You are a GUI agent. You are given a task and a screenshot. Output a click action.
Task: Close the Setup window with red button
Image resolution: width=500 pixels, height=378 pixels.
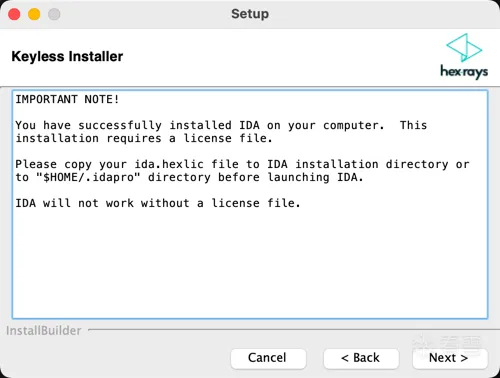coord(14,14)
